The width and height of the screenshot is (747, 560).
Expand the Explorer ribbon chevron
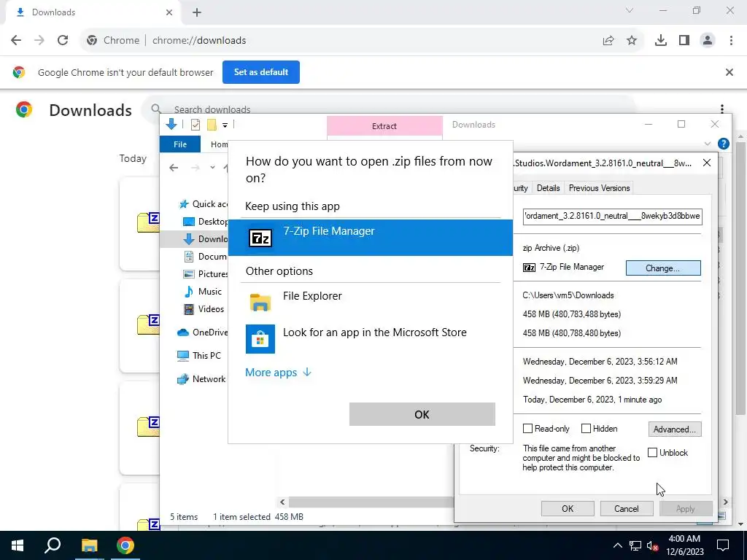708,144
